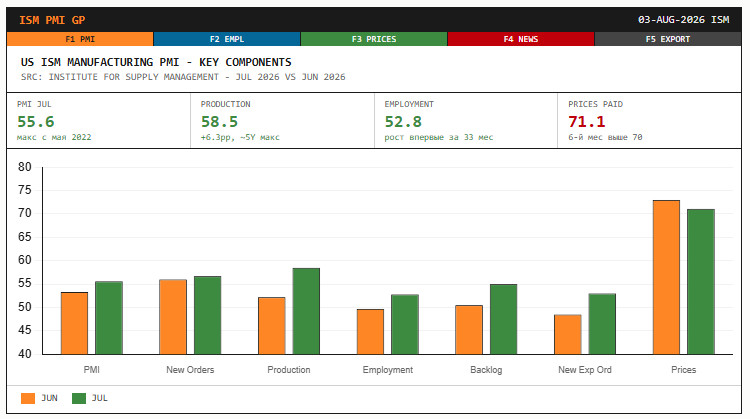750x419 pixels.
Task: Click the '+6.3pp, ~5Y макс' note
Action: (x=240, y=137)
